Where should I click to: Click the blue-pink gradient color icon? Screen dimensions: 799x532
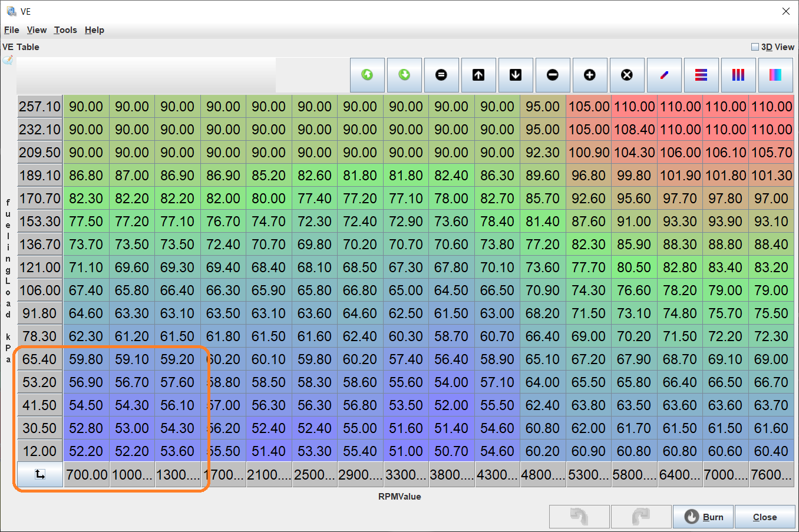(x=775, y=75)
